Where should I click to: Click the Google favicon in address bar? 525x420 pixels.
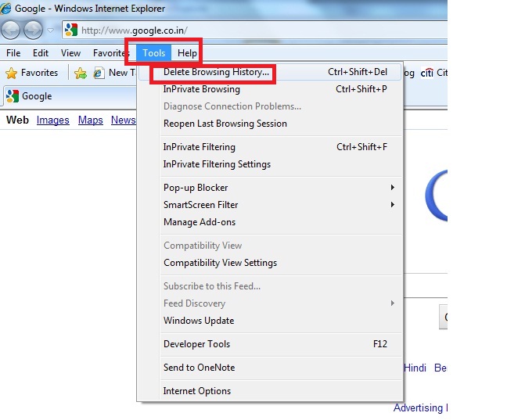pyautogui.click(x=71, y=31)
